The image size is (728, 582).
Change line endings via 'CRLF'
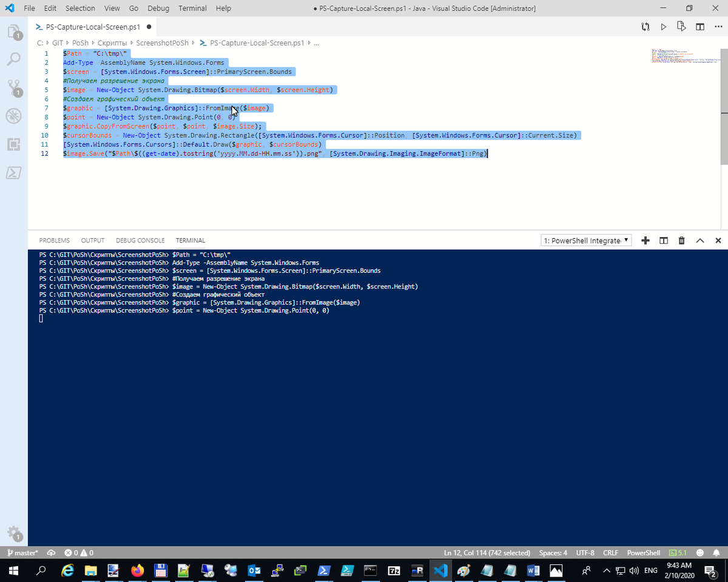(610, 553)
